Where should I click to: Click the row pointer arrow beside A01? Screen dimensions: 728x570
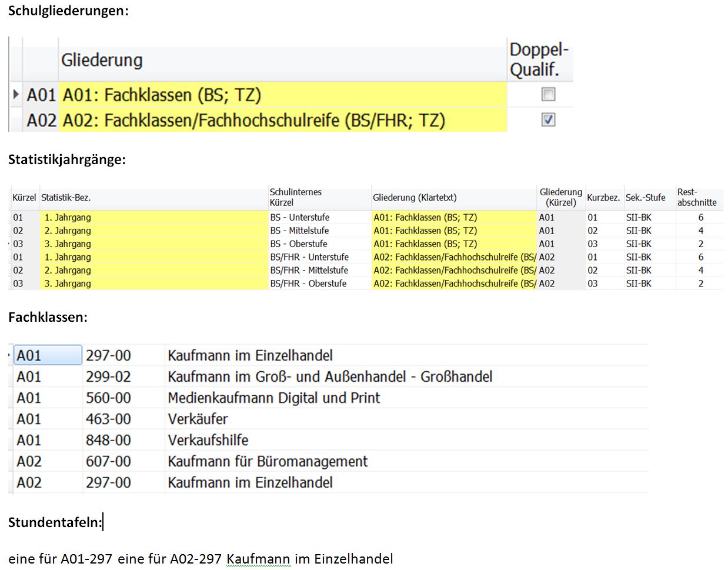pos(16,94)
